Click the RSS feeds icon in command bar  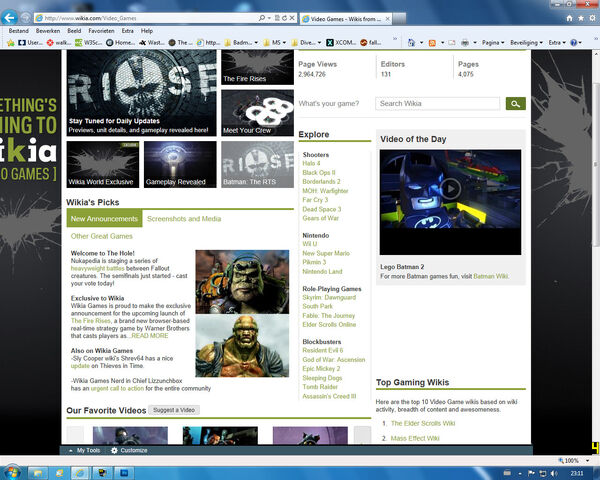432,42
